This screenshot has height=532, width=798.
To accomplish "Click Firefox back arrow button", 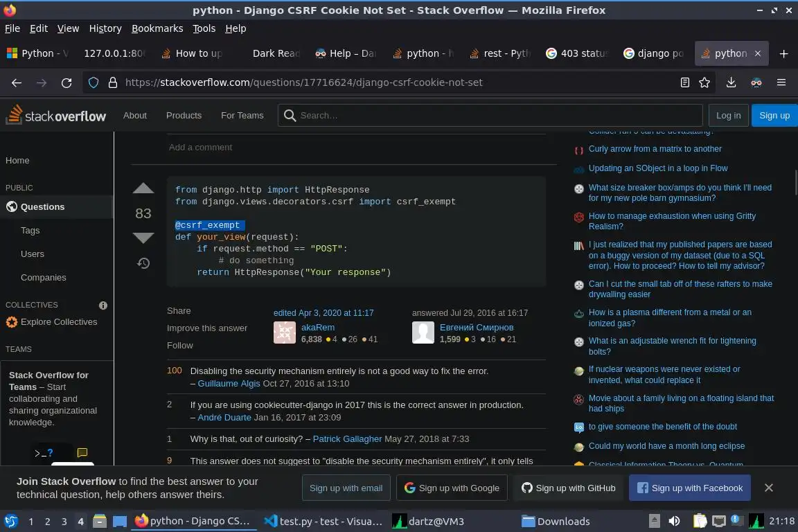I will point(17,82).
